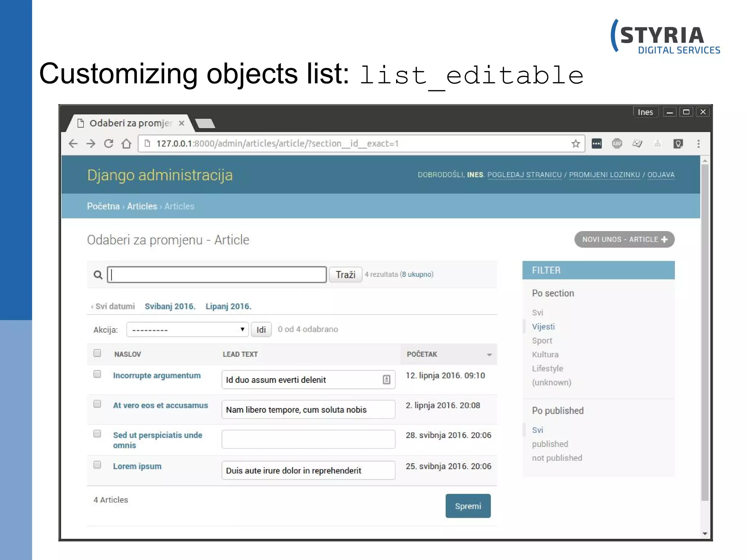Select 'Svi' under Po published
The width and height of the screenshot is (747, 560).
(538, 430)
